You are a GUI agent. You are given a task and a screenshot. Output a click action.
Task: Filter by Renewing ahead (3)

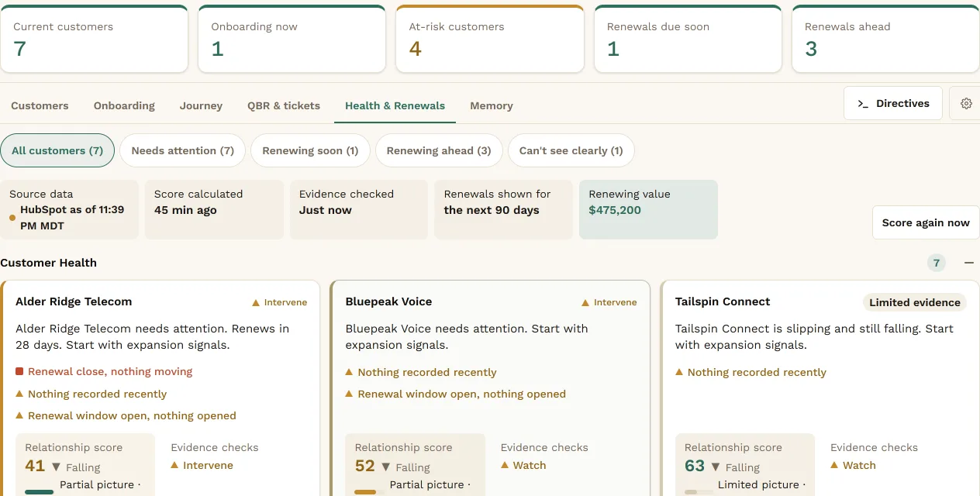439,150
